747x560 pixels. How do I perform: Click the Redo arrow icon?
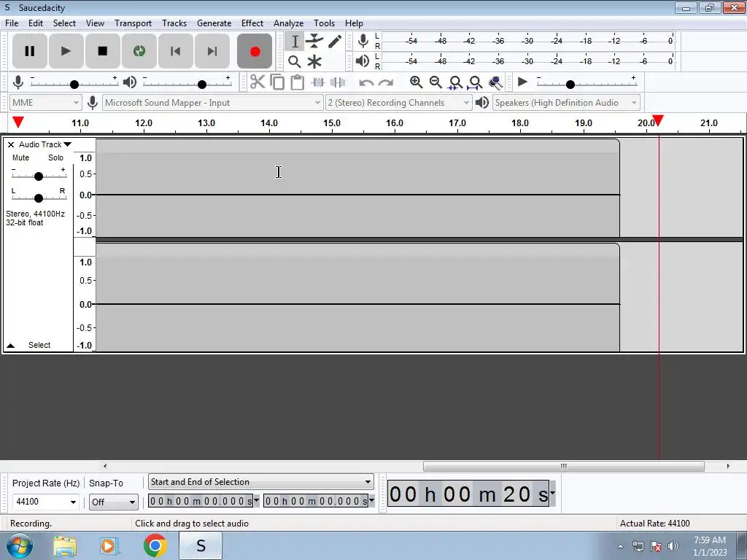click(386, 82)
